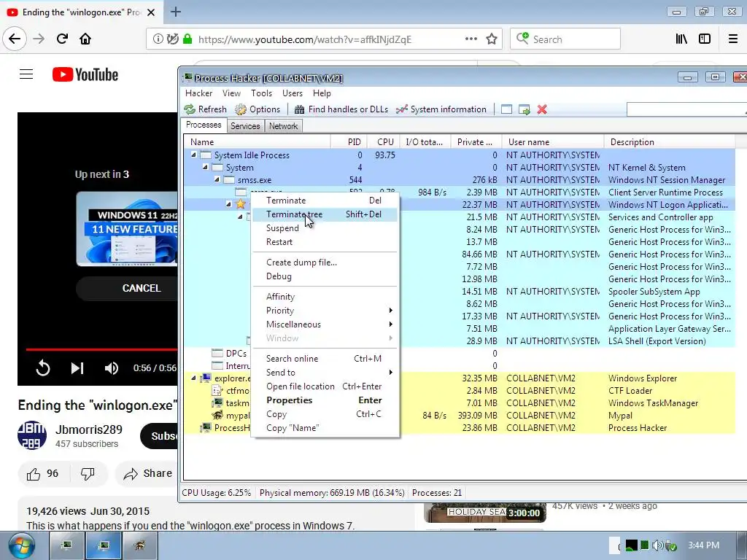
Task: Open YouTube guide hamburger menu
Action: point(26,74)
